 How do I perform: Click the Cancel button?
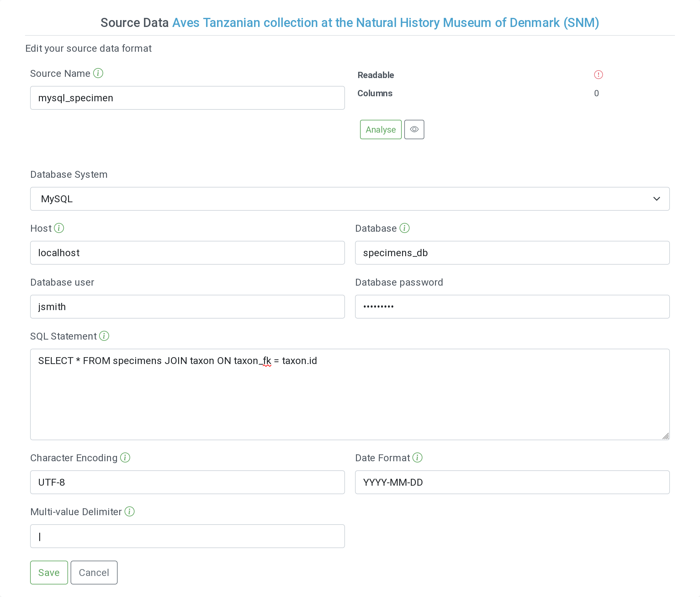94,572
